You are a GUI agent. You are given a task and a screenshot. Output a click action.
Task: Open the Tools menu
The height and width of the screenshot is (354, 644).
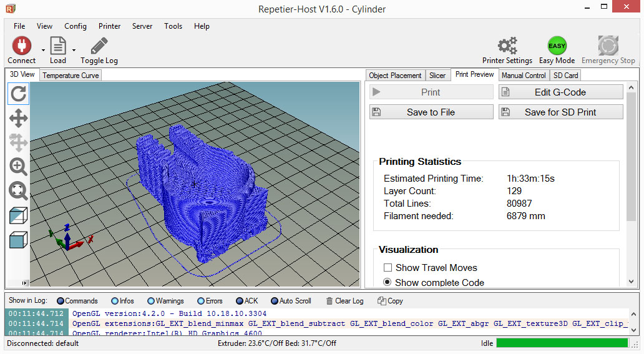coord(173,26)
